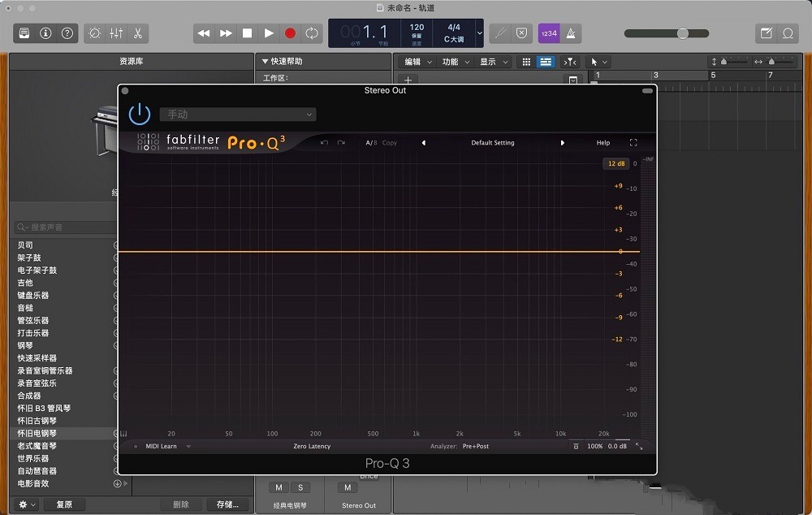Toggle Pro-Q 3 full screen mode

[x=633, y=142]
